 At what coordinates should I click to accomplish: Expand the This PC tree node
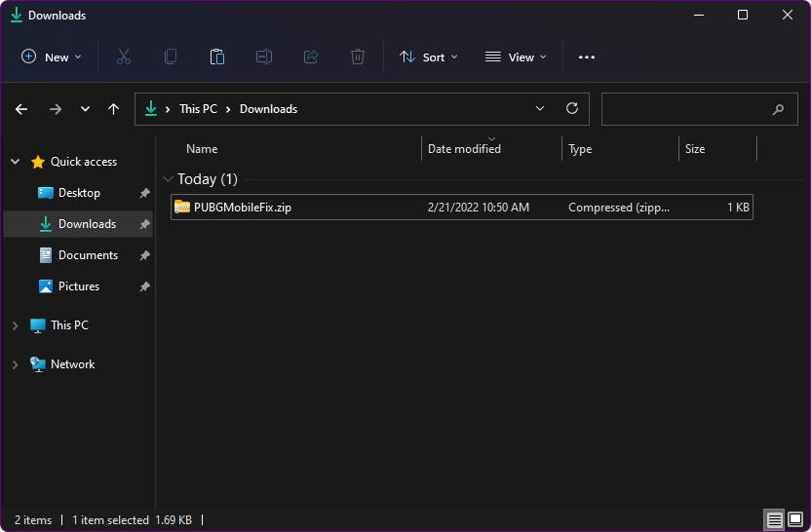15,325
